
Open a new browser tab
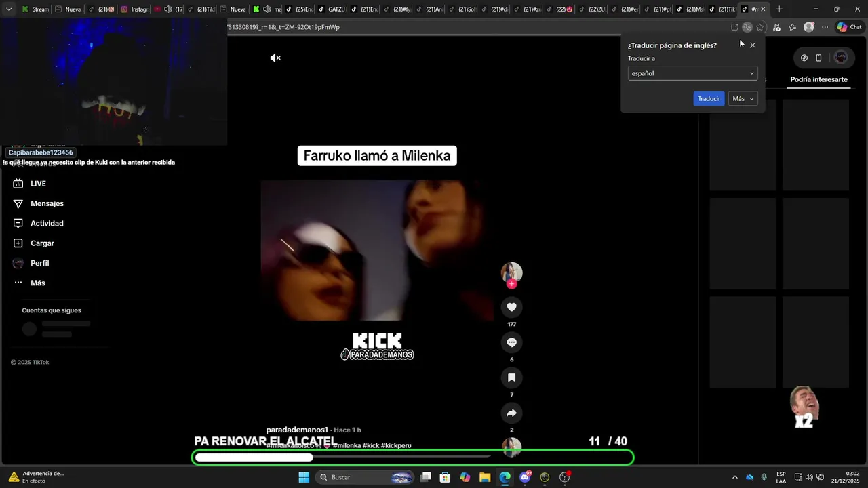point(779,9)
